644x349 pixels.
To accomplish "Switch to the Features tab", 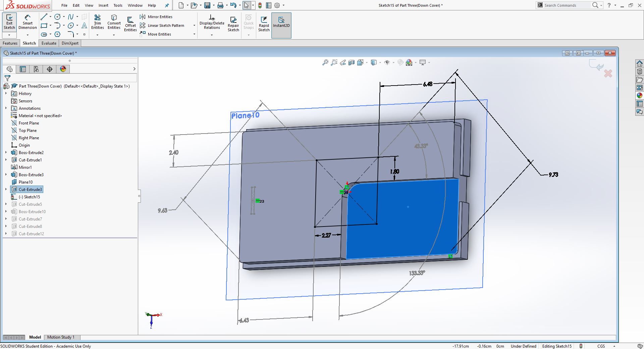I will coord(10,43).
